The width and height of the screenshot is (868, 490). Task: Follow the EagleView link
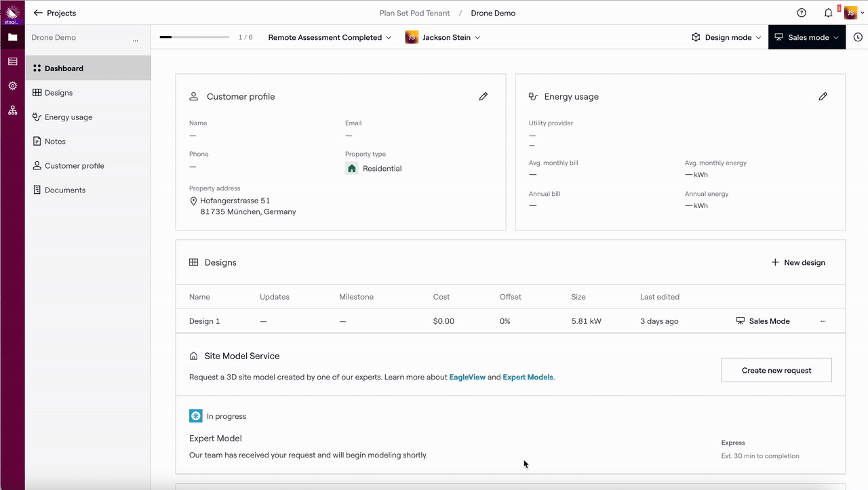467,377
